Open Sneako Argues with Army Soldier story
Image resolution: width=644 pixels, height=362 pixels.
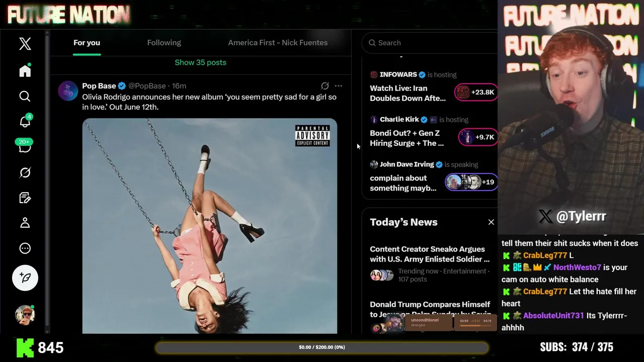(430, 254)
